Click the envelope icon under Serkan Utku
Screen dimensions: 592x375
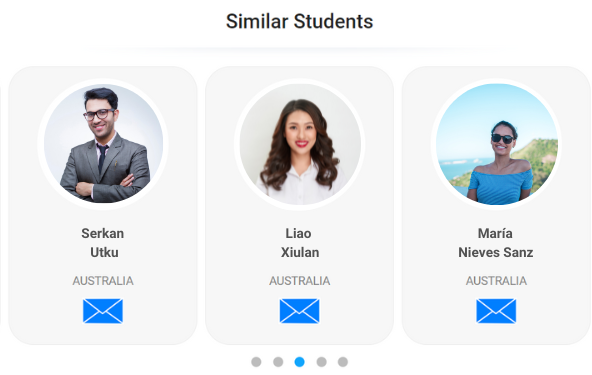[103, 311]
